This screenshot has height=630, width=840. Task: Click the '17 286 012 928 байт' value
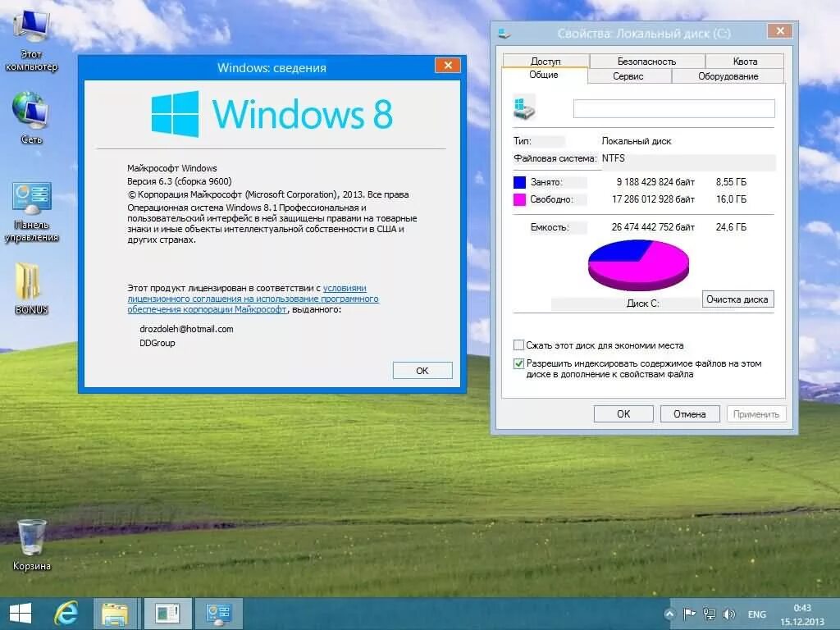[654, 199]
